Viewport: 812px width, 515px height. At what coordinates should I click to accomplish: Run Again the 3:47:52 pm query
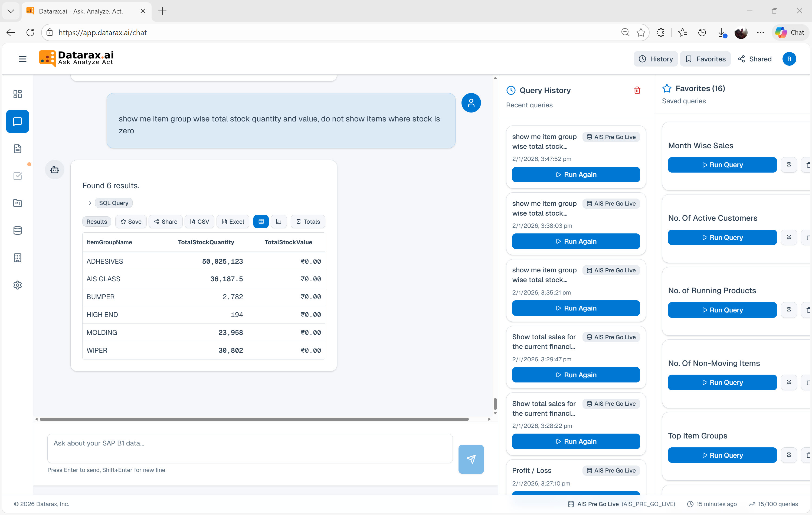coord(576,174)
